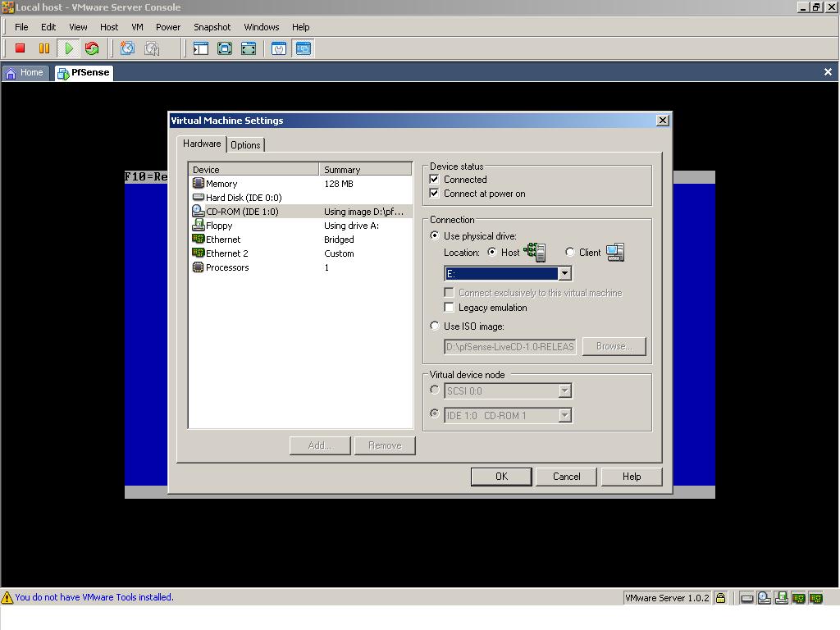840x630 pixels.
Task: Click the lock icon in status bar
Action: 720,598
